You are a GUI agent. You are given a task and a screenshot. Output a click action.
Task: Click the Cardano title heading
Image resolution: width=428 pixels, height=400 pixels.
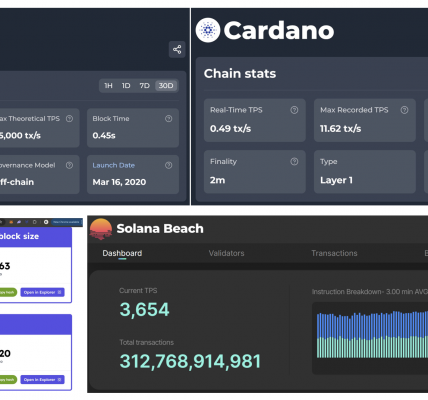[279, 30]
